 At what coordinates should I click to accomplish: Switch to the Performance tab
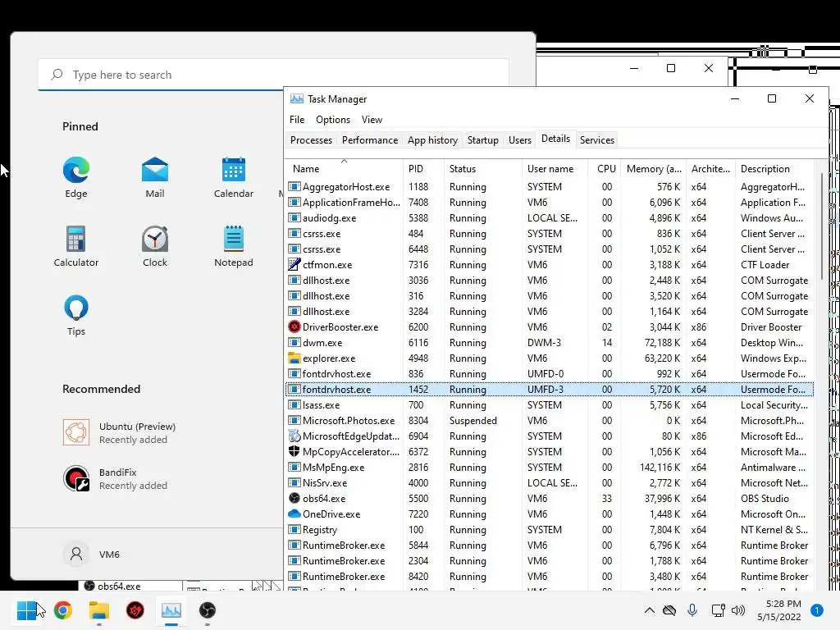(370, 139)
